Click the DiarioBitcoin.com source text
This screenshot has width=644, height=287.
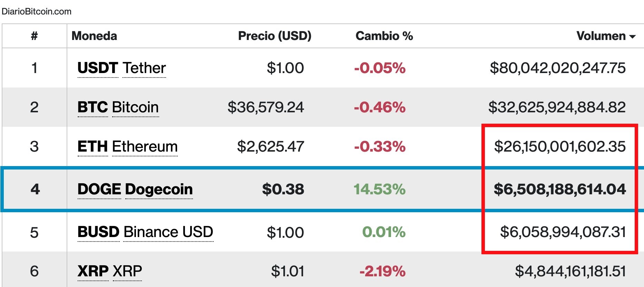pyautogui.click(x=37, y=11)
